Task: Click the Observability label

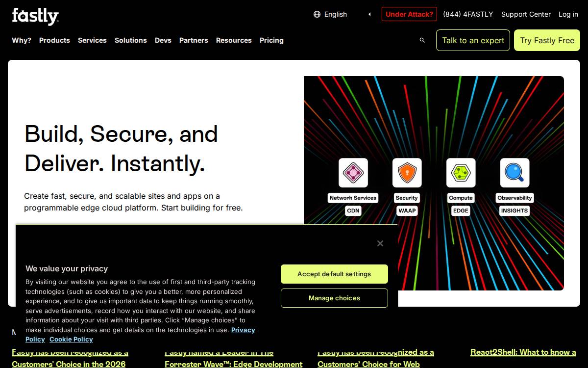Action: (x=514, y=198)
